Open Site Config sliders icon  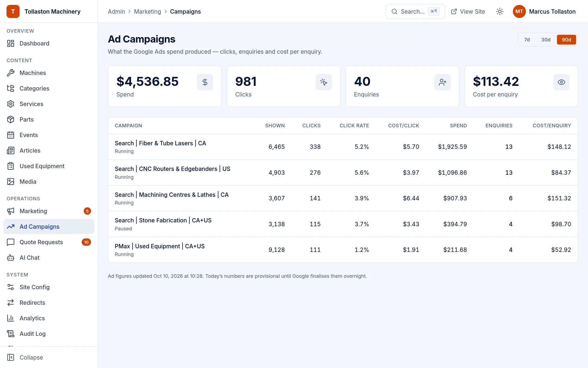[11, 287]
